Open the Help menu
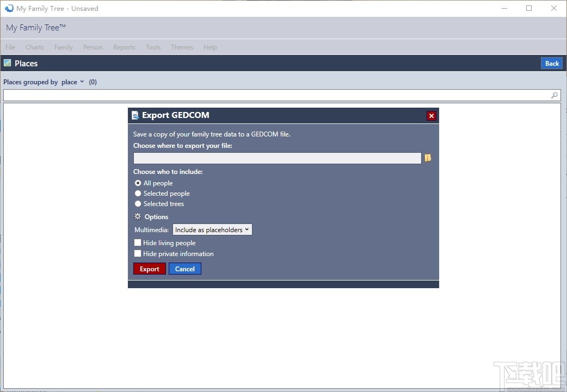Viewport: 567px width, 392px height. coord(210,47)
